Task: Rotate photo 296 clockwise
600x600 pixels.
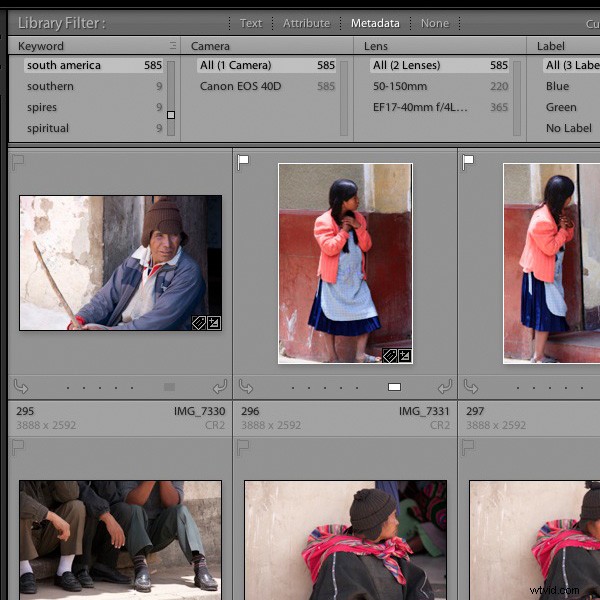Action: tap(445, 387)
